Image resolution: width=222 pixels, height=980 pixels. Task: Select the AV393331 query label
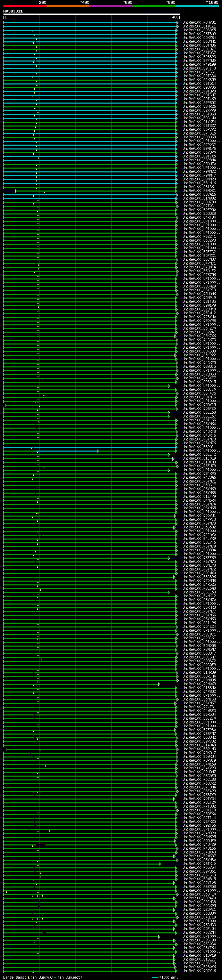[13, 11]
